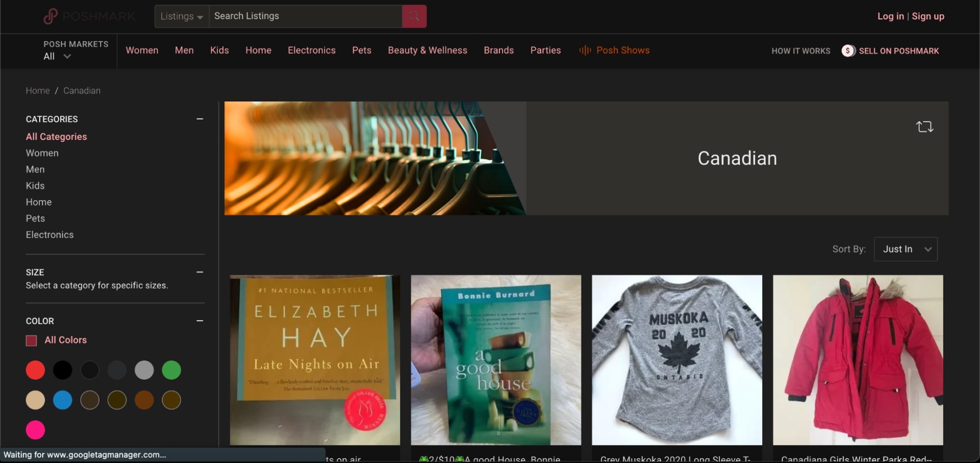This screenshot has width=980, height=463.
Task: Select the blue color swatch
Action: [62, 400]
